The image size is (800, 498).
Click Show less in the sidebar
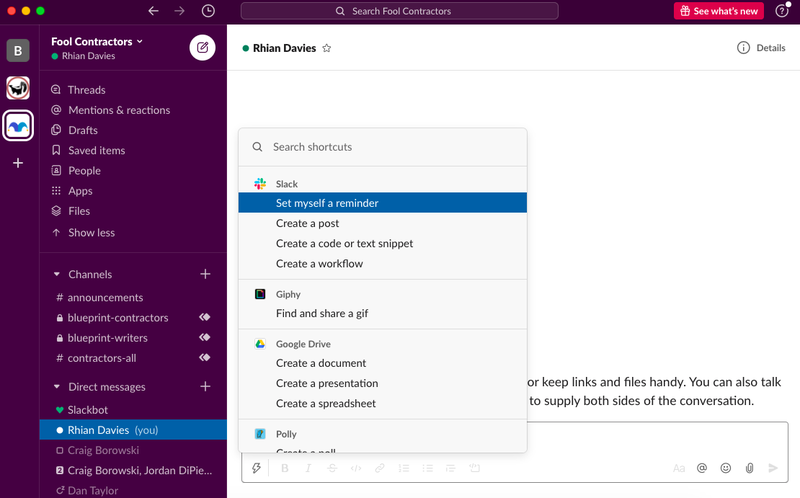[91, 233]
